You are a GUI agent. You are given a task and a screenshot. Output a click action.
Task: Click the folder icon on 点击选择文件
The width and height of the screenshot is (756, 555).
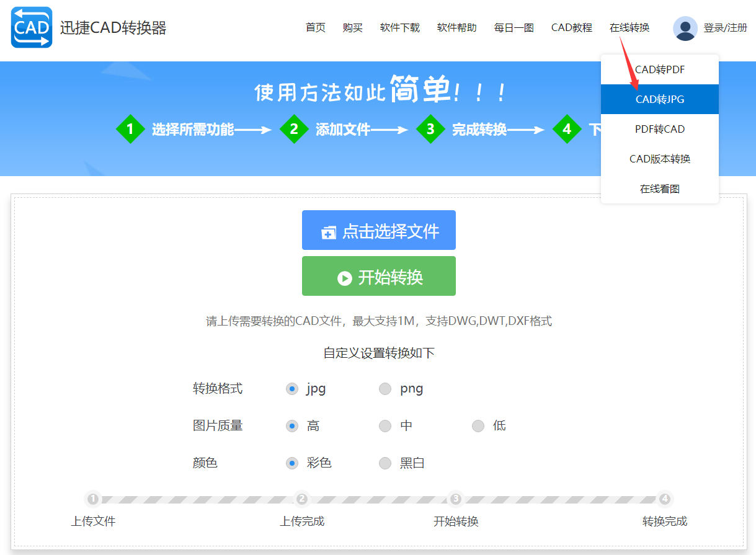(329, 232)
